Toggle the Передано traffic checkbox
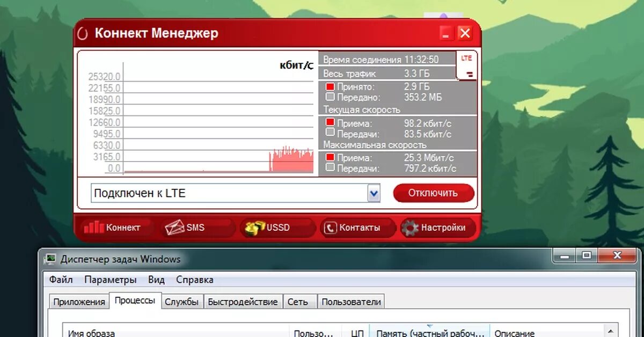Screen dimensions: 644x337 tap(331, 97)
